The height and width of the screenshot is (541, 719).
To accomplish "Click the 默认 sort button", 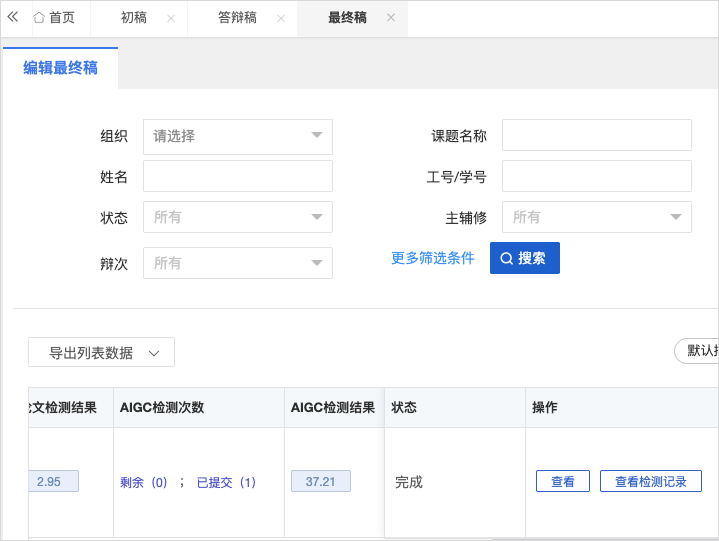I will point(697,351).
